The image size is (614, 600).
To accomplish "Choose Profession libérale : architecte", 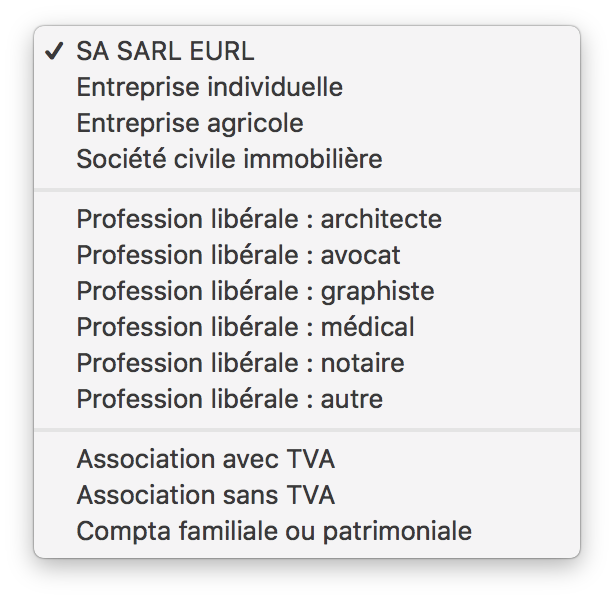I will [x=307, y=219].
